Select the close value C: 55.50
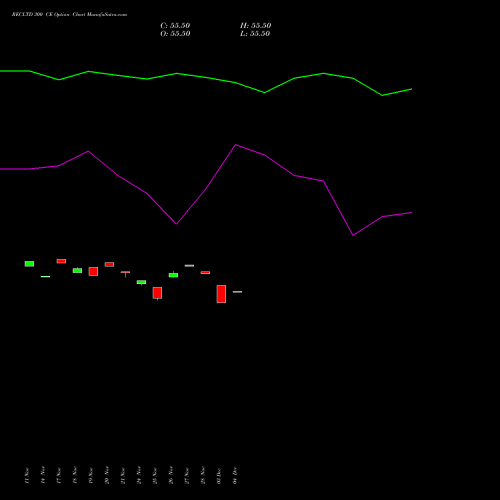This screenshot has width=500, height=500. pos(175,26)
